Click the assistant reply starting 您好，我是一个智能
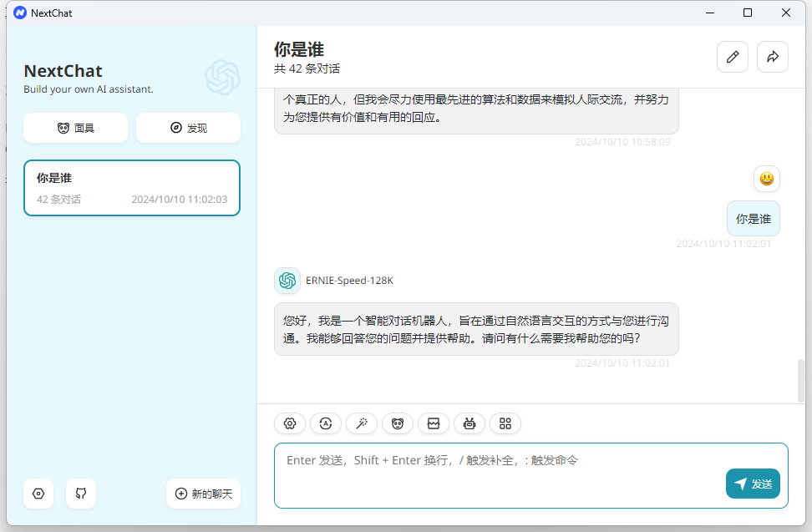Viewport: 812px width, 532px height. point(476,329)
